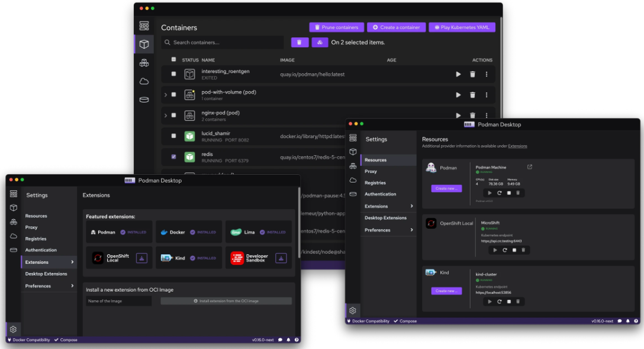Start the Podman Machine
Screen dimensions: 644x349
coord(490,193)
